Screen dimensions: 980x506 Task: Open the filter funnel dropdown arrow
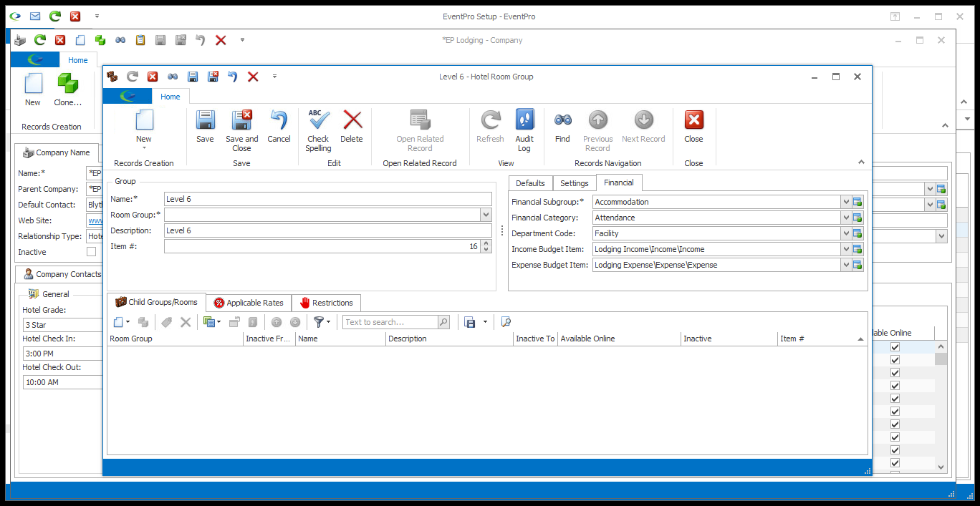[329, 322]
